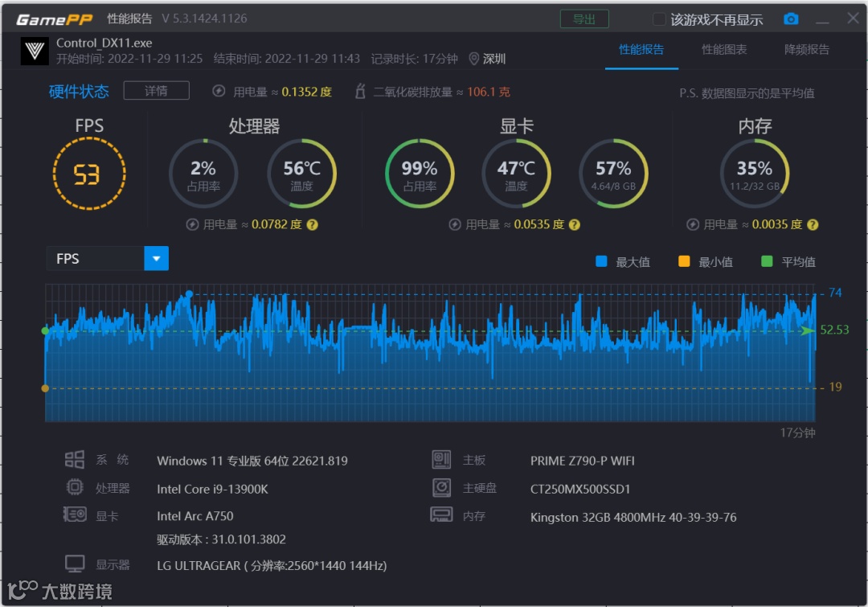868x607 pixels.
Task: Click the processor 56°C temperature gauge
Action: [x=301, y=174]
